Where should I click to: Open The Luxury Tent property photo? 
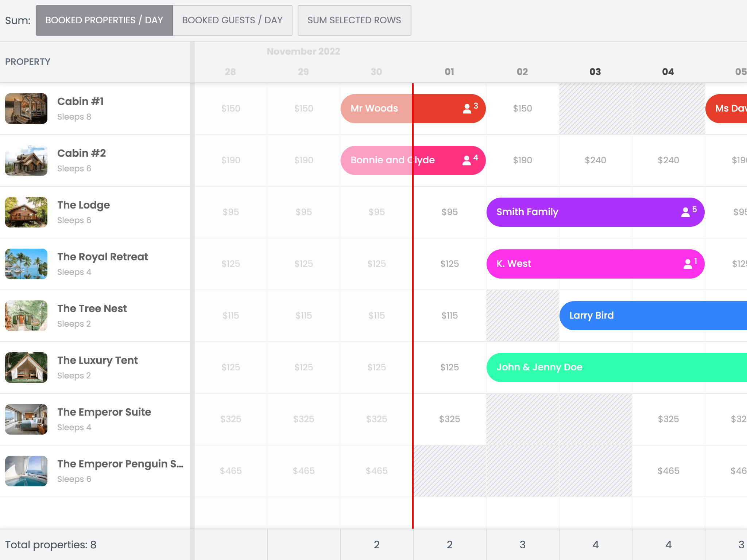click(x=26, y=367)
